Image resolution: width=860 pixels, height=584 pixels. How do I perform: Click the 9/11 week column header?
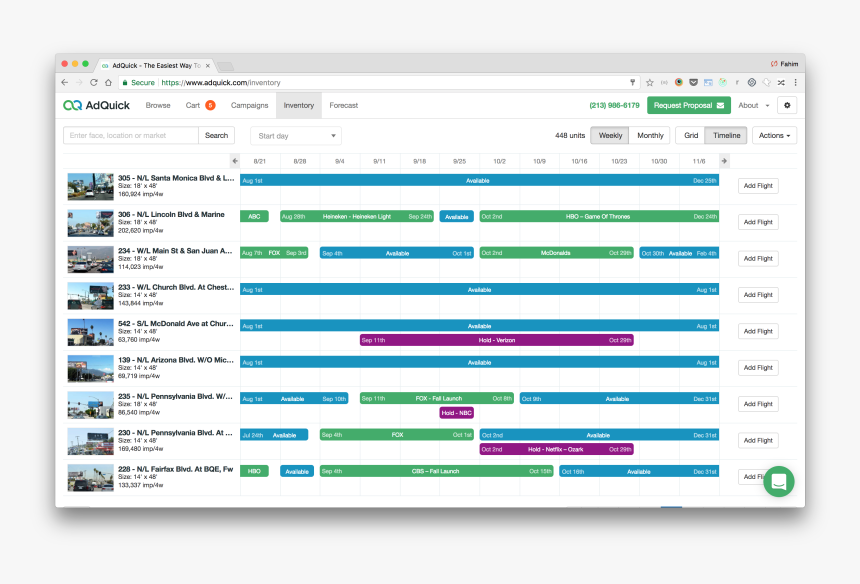[380, 161]
